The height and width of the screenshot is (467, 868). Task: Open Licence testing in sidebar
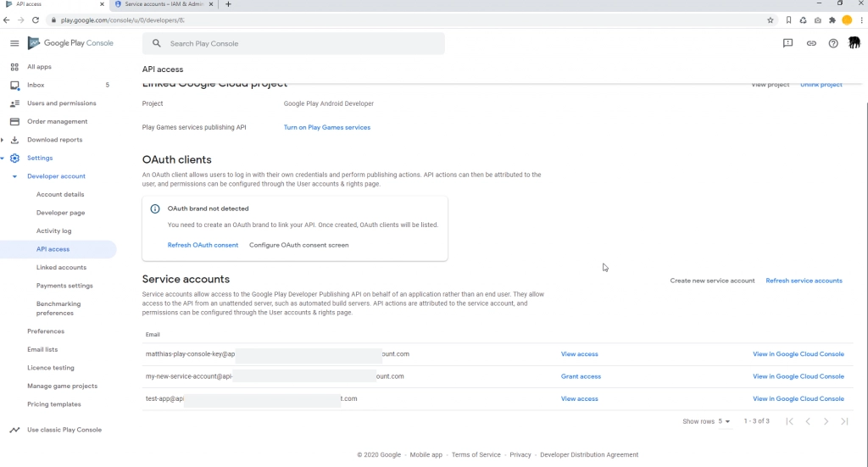click(x=50, y=368)
